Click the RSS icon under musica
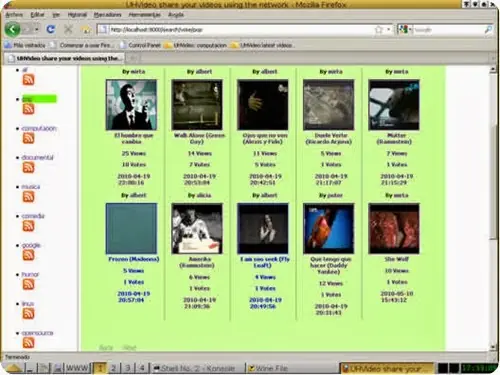 (28, 197)
